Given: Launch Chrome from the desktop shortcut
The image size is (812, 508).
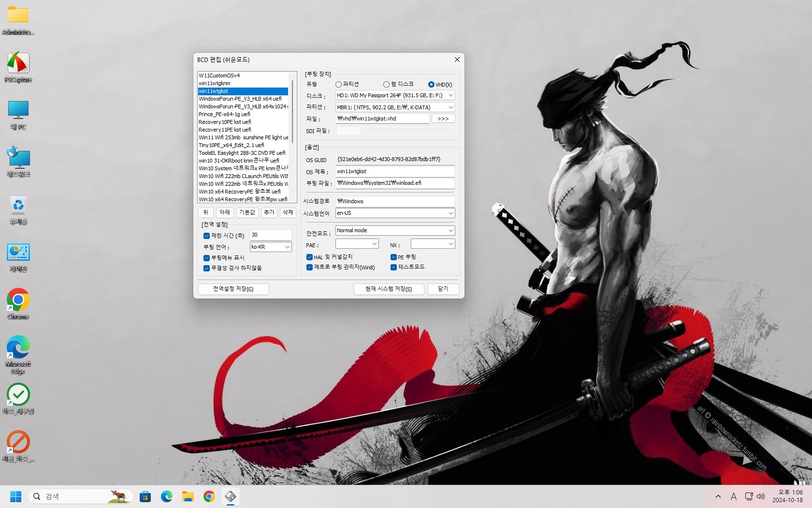Looking at the screenshot, I should [18, 304].
